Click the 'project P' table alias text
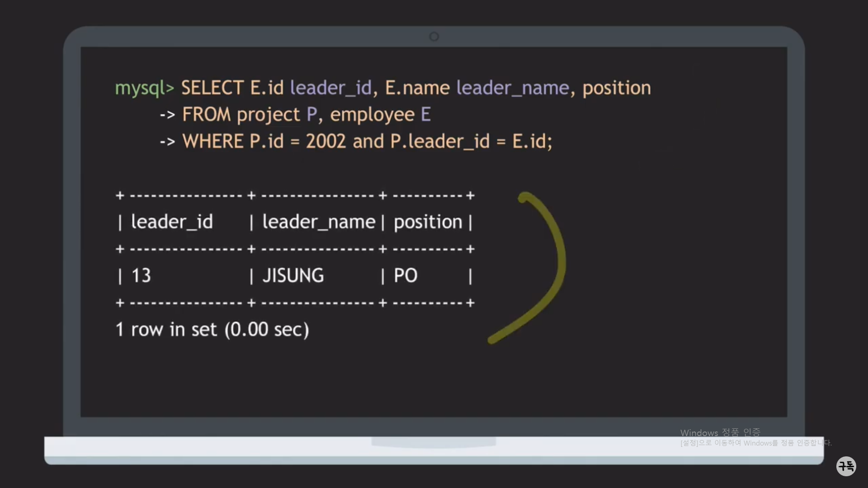The width and height of the screenshot is (868, 488). coord(277,115)
